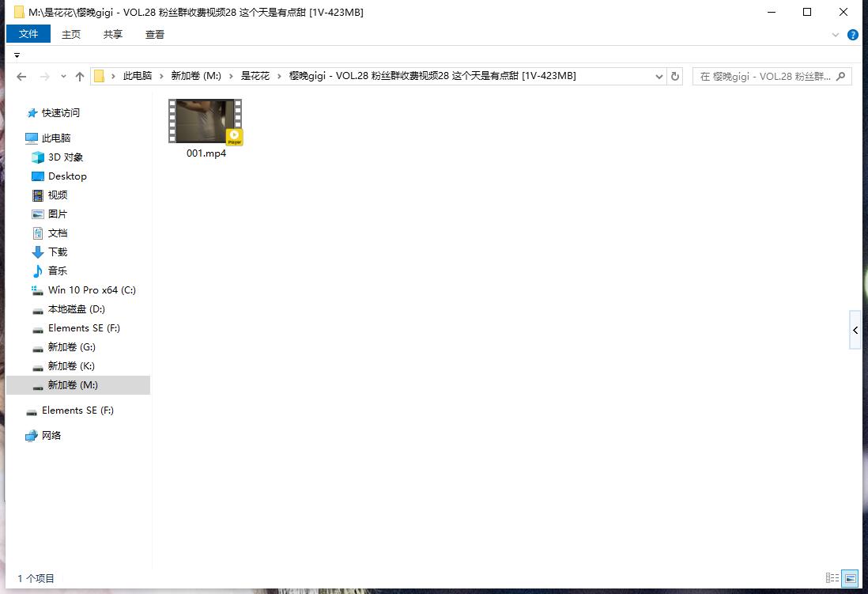Image resolution: width=868 pixels, height=594 pixels.
Task: Open 下载 folder in the sidebar
Action: [58, 252]
